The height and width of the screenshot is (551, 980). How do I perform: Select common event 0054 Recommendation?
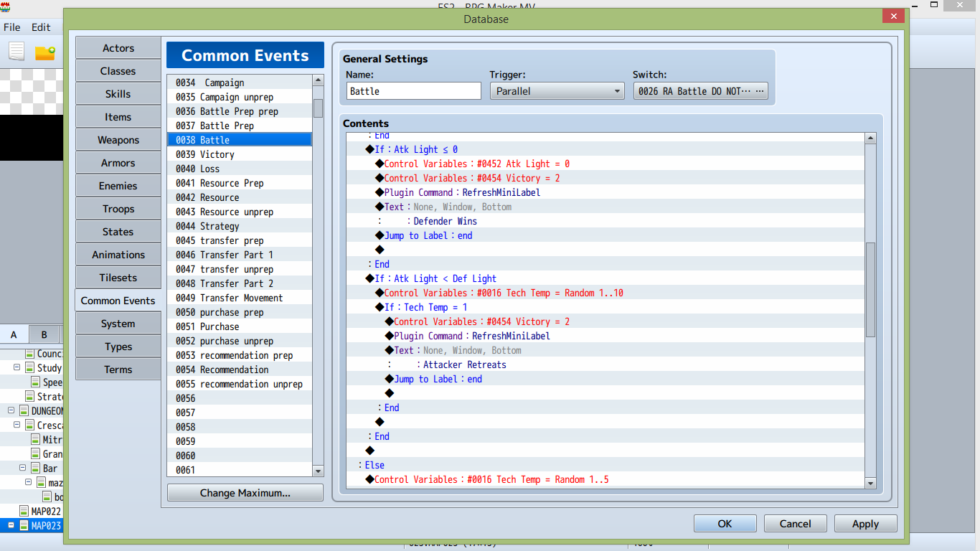tap(240, 369)
